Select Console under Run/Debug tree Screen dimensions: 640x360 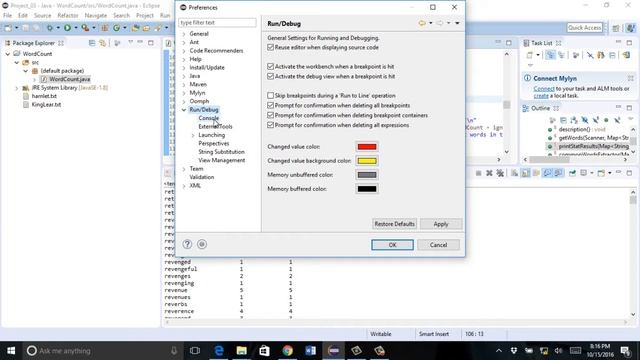click(209, 118)
